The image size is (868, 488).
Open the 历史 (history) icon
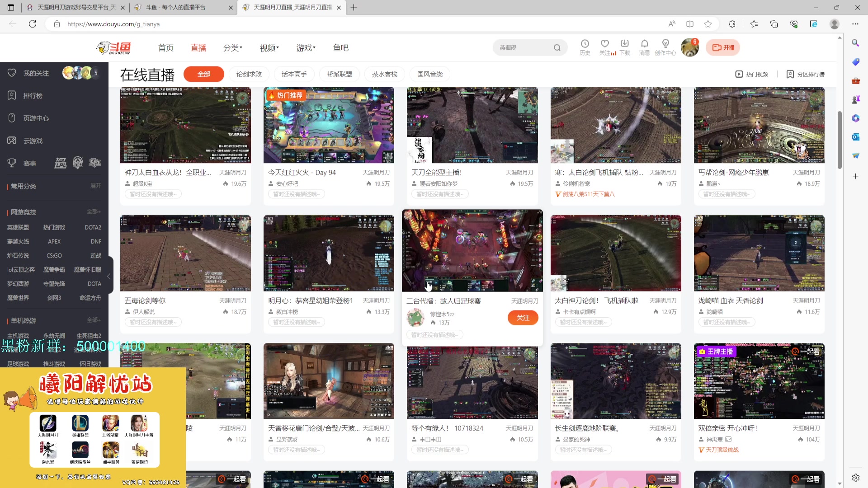(585, 47)
